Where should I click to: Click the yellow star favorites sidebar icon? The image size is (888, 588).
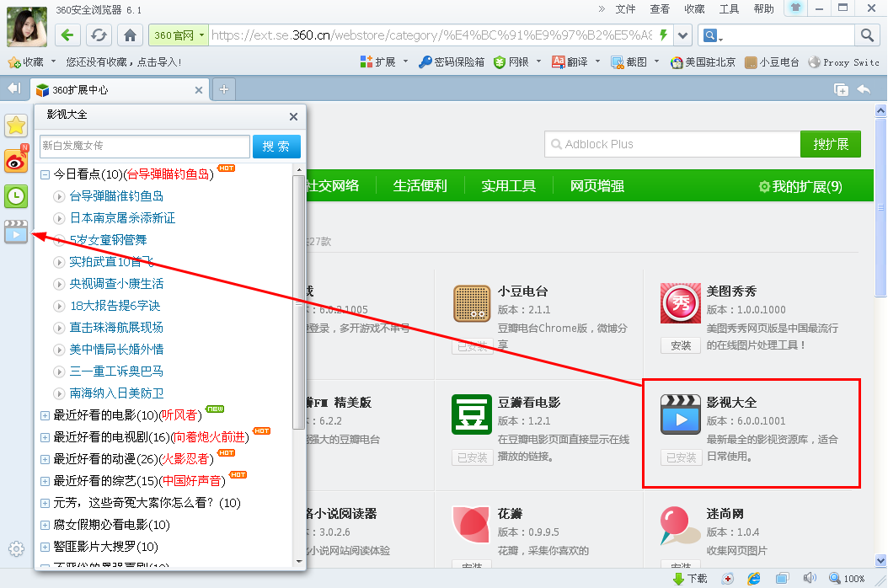tap(16, 126)
